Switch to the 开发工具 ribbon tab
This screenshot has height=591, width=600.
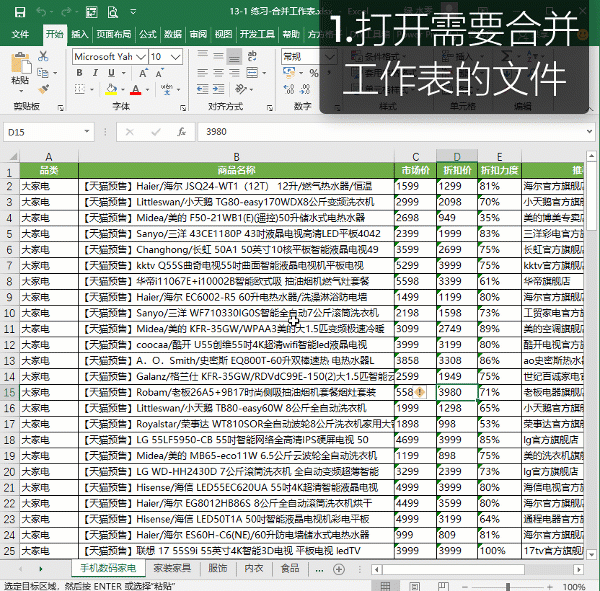(x=257, y=34)
